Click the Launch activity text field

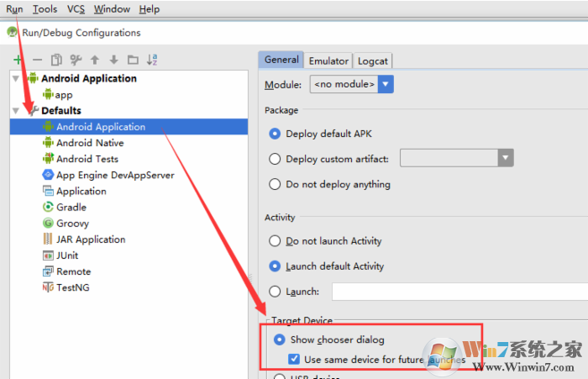(459, 292)
